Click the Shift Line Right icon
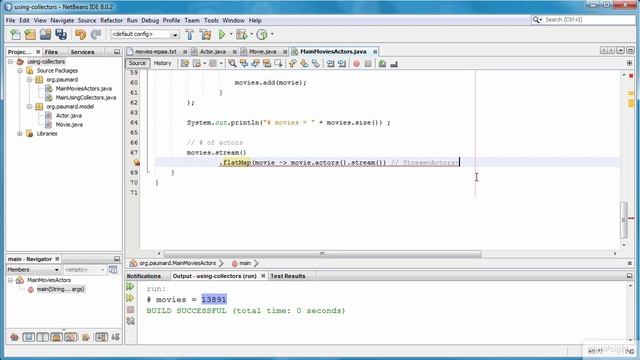The image size is (640, 360). [x=342, y=64]
